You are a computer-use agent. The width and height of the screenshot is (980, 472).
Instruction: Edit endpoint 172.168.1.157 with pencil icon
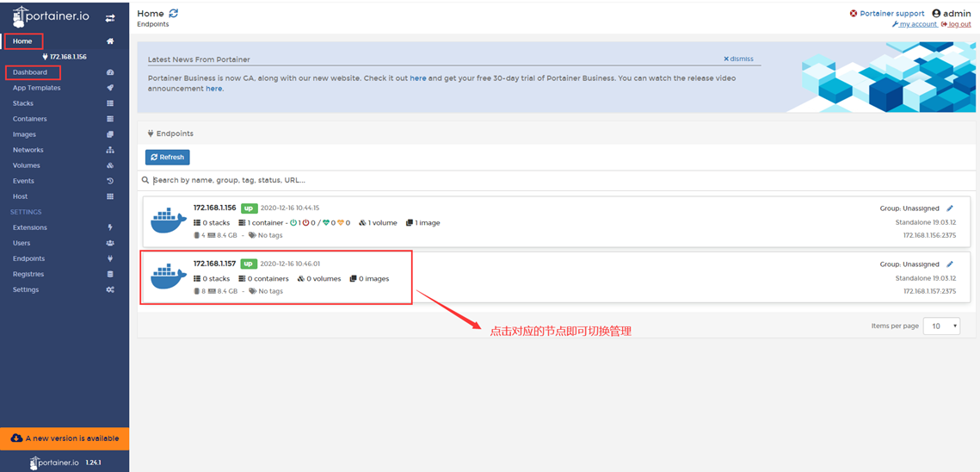pos(950,264)
